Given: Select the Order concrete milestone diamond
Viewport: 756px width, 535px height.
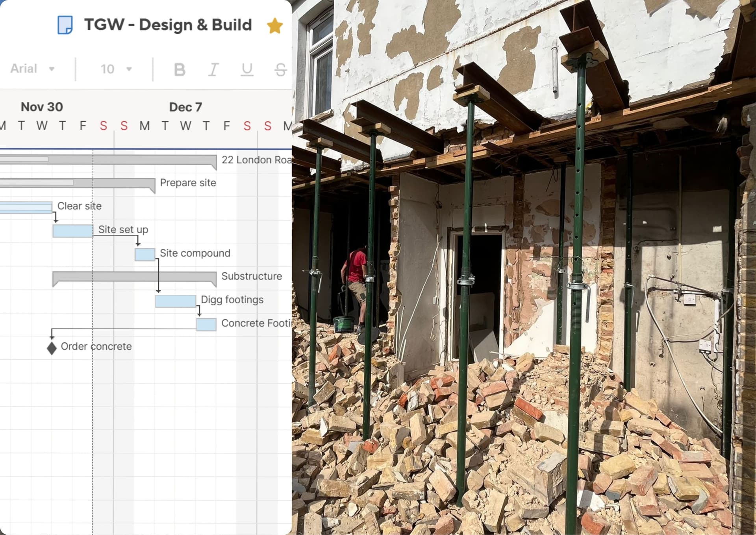Looking at the screenshot, I should pyautogui.click(x=52, y=348).
